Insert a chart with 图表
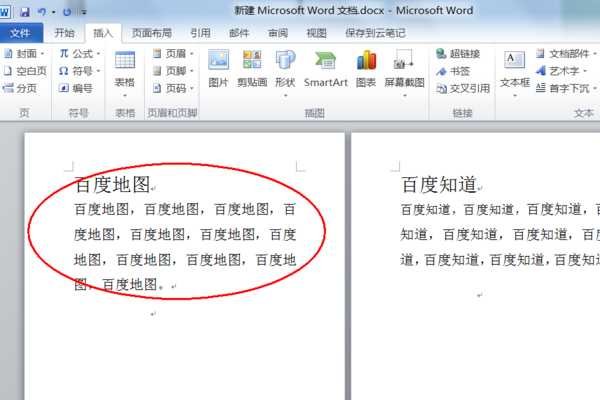The image size is (600, 400). pyautogui.click(x=366, y=68)
